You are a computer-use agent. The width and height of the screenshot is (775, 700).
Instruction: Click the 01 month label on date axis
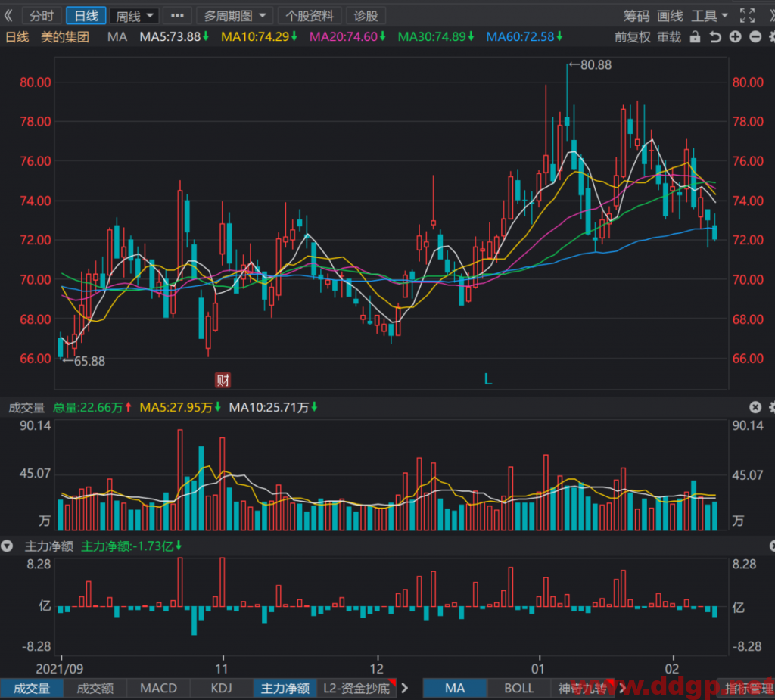pyautogui.click(x=538, y=669)
